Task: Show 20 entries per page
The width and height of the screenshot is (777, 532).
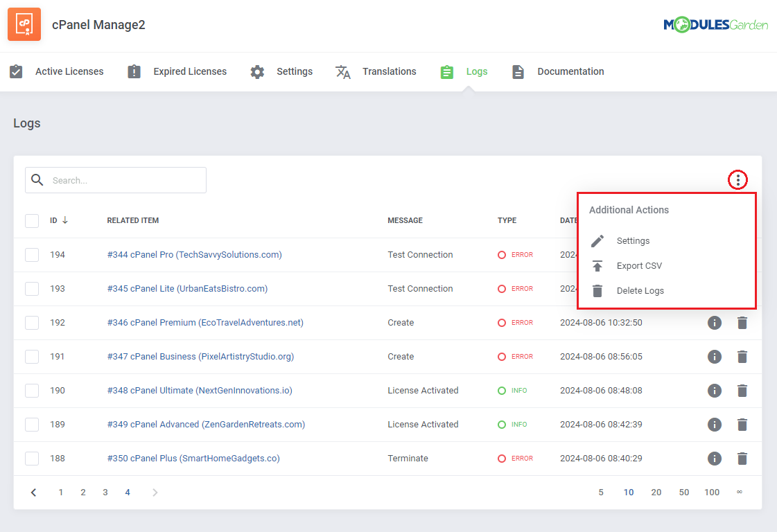Action: coord(656,493)
